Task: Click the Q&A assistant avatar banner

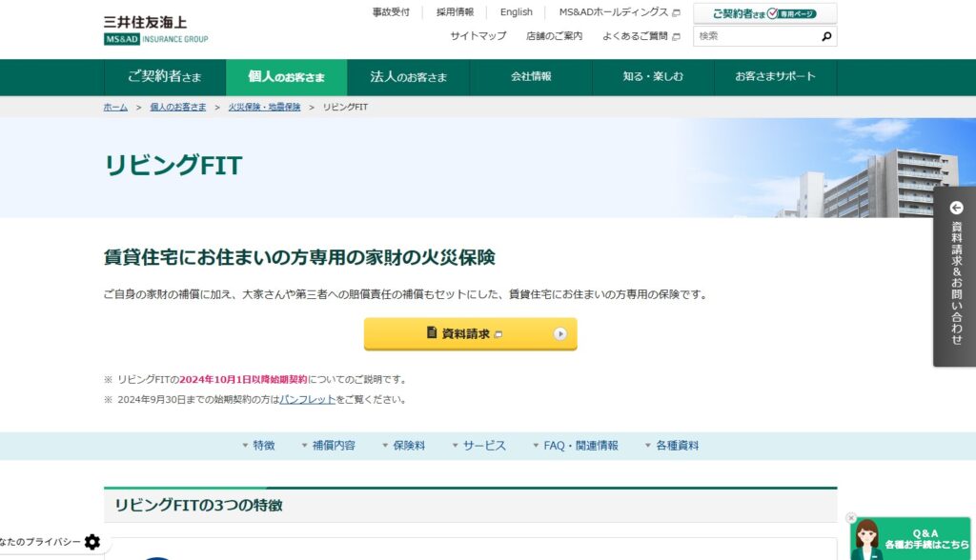Action: [912, 540]
